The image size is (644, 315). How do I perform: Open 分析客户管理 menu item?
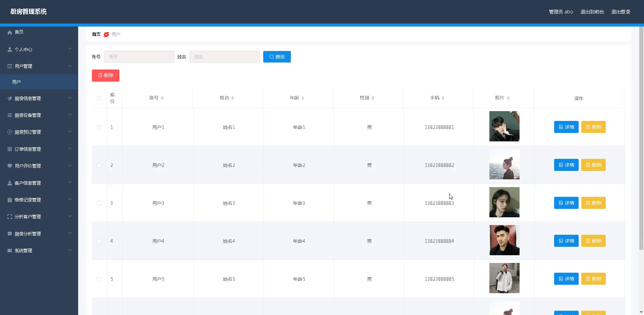(x=39, y=217)
